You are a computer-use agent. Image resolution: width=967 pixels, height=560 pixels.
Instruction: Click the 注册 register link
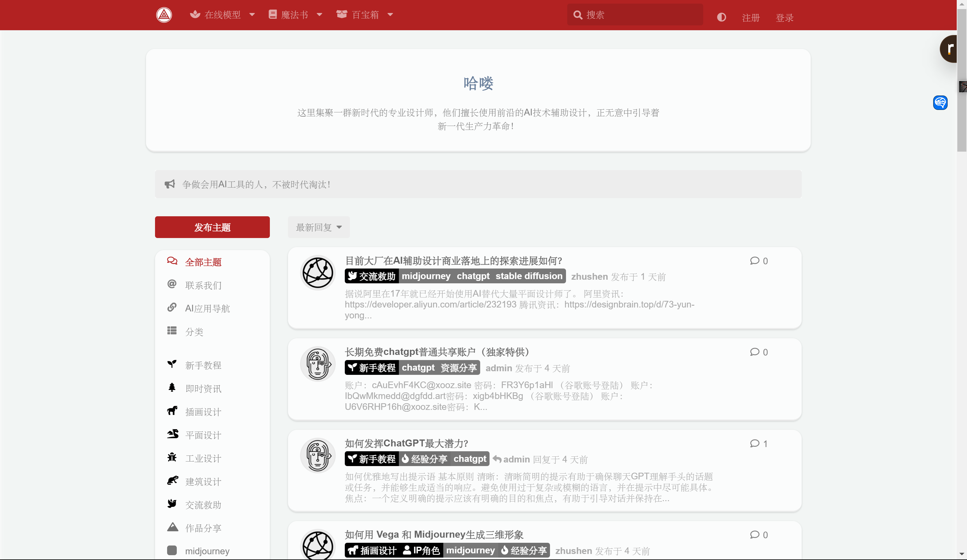click(x=751, y=18)
